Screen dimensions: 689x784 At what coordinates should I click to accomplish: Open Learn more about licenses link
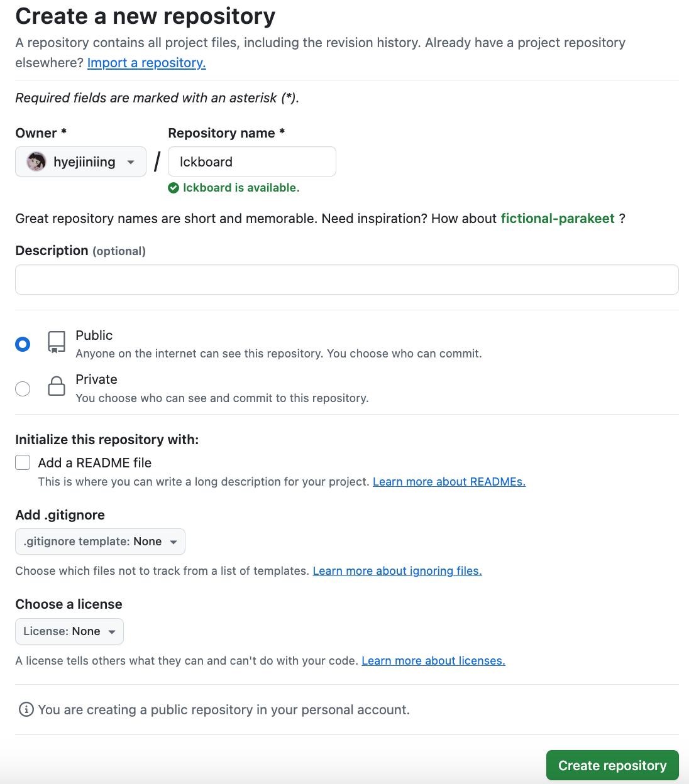tap(433, 661)
